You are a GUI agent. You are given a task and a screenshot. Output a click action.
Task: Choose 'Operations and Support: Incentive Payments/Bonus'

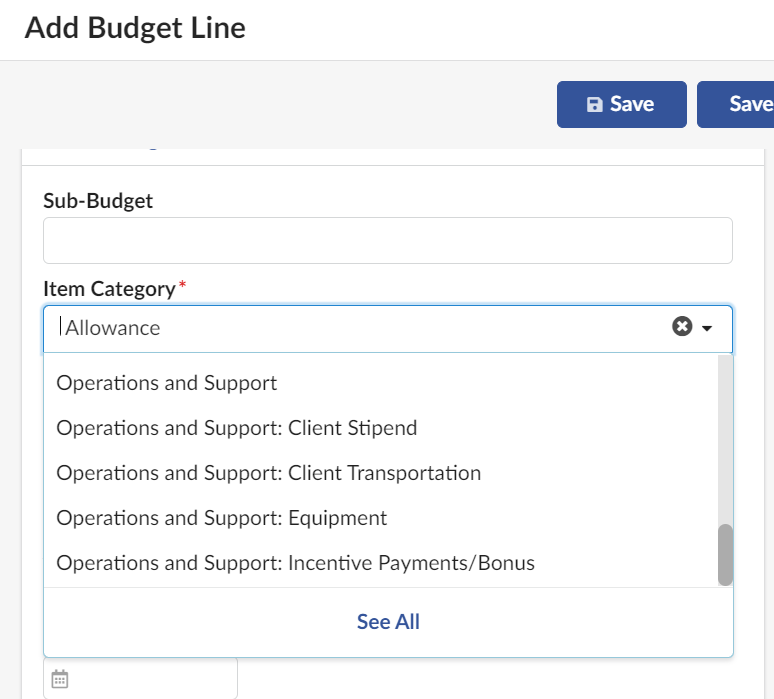coord(296,563)
